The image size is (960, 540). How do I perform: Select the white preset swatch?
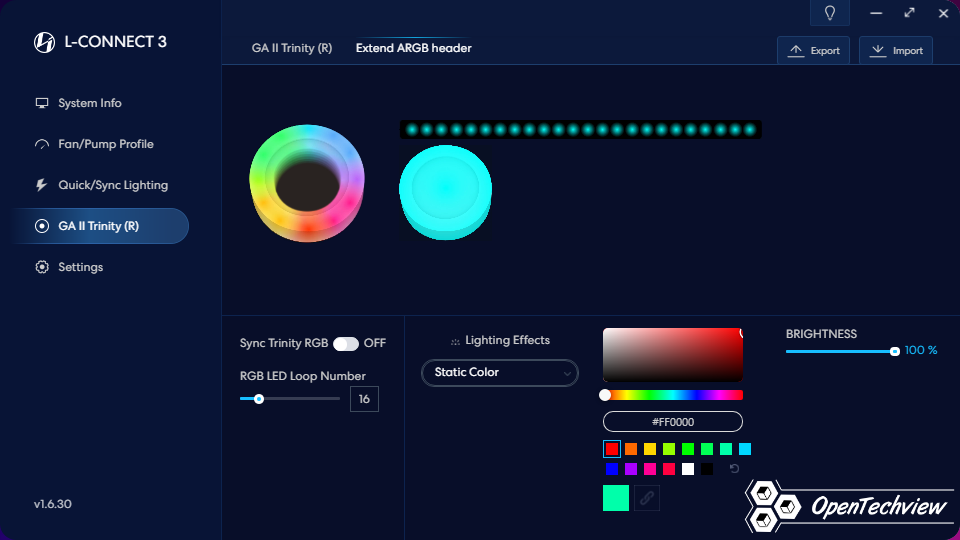[x=688, y=469]
